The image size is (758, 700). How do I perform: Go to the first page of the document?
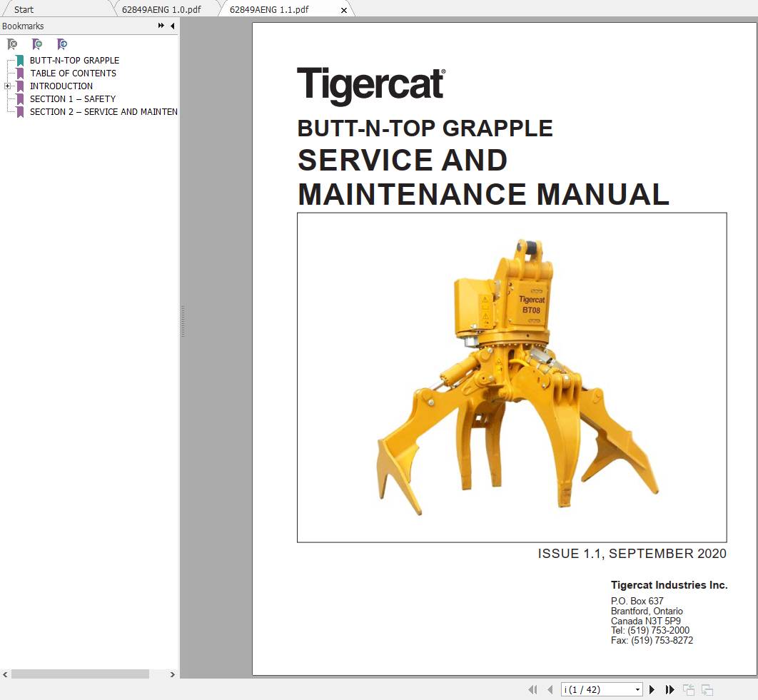click(x=532, y=689)
